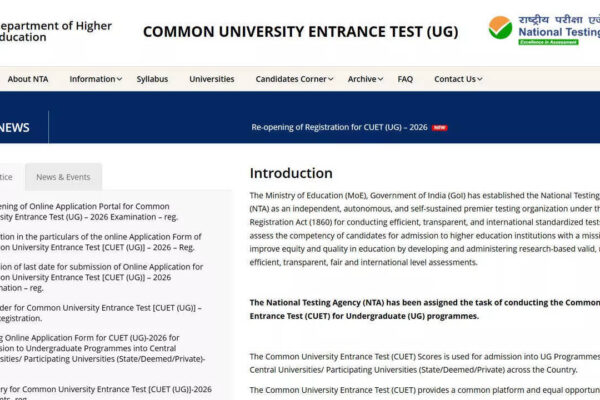Screen dimensions: 600x400
Task: Open Re-opening of Registration for CUET (UG) news link
Action: [x=339, y=127]
